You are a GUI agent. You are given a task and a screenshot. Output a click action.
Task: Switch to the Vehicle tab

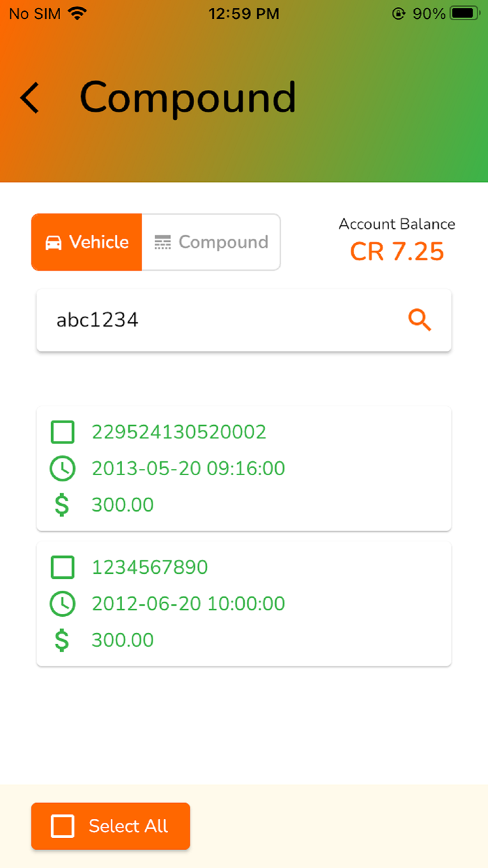click(86, 242)
